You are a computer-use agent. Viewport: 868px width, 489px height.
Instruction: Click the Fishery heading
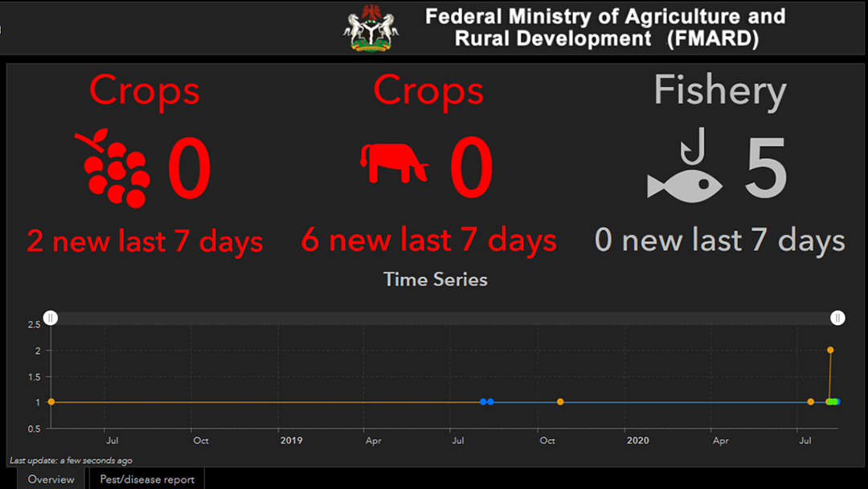click(x=720, y=92)
